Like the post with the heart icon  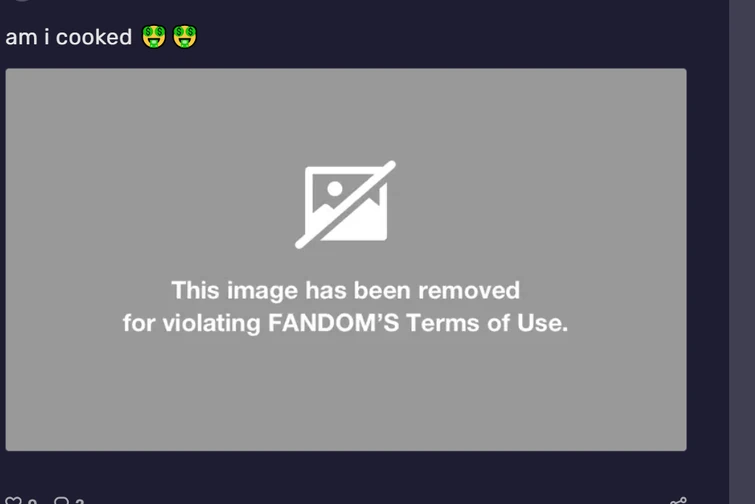13,501
